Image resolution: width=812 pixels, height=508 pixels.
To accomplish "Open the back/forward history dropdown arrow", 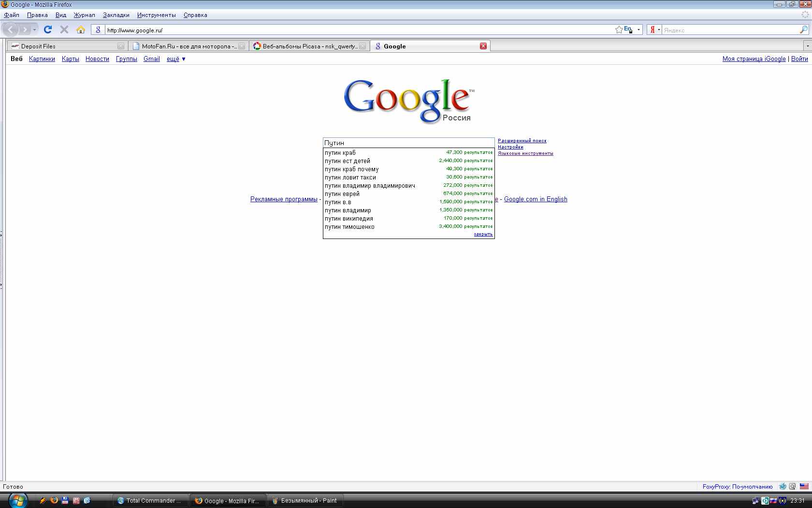I will click(x=34, y=30).
